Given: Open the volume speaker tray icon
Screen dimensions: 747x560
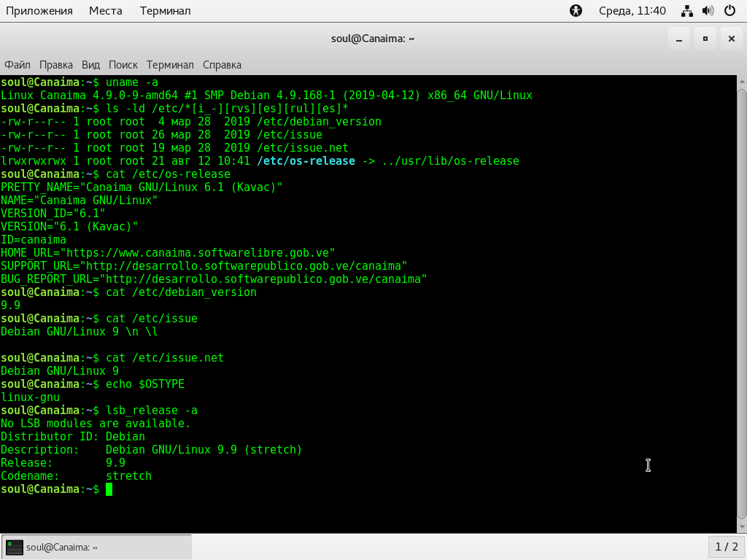Looking at the screenshot, I should click(x=708, y=10).
